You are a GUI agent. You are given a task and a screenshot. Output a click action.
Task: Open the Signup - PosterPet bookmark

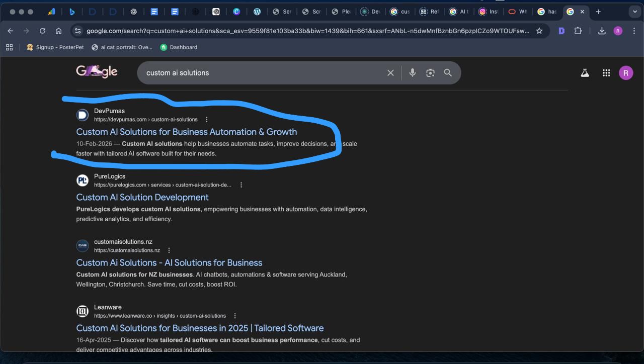(x=55, y=47)
